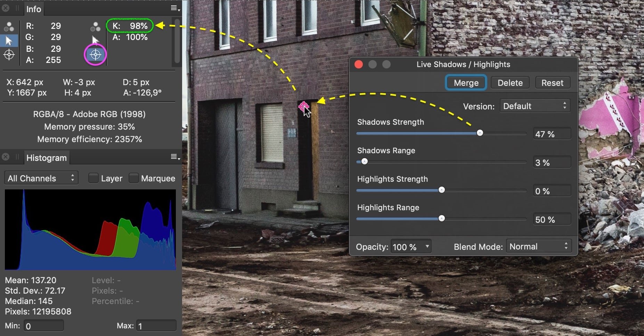The width and height of the screenshot is (644, 336).
Task: Select the pointer icon in the K readout column
Action: point(95,40)
